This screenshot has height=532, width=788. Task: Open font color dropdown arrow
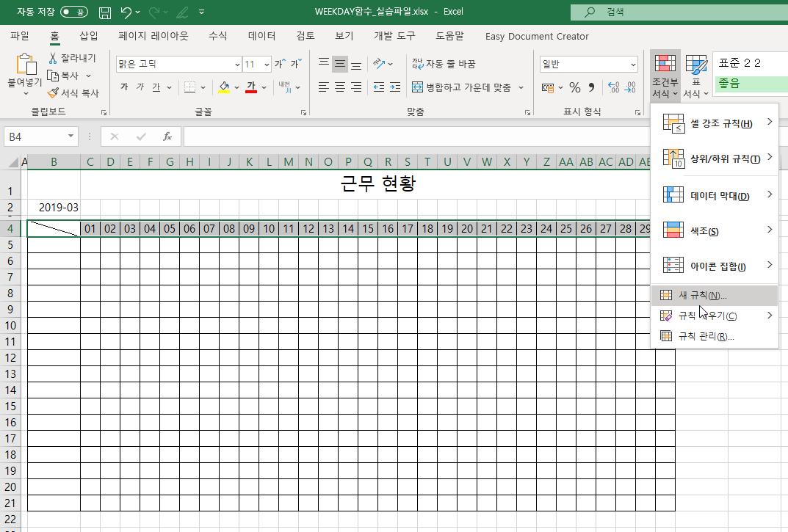pyautogui.click(x=264, y=87)
